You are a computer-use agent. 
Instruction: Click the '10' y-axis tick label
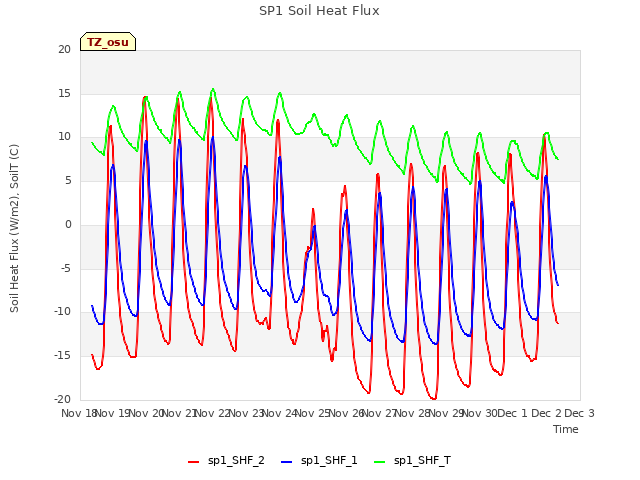(x=64, y=137)
